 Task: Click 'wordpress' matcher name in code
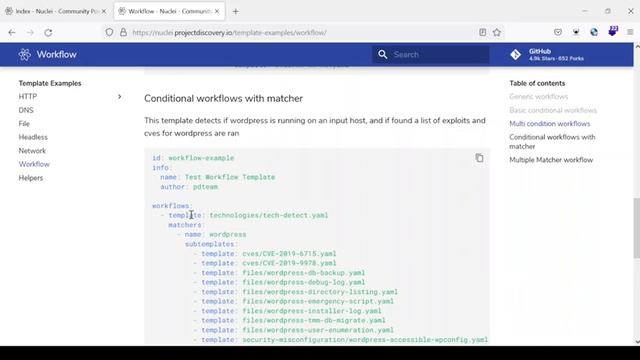[228, 234]
